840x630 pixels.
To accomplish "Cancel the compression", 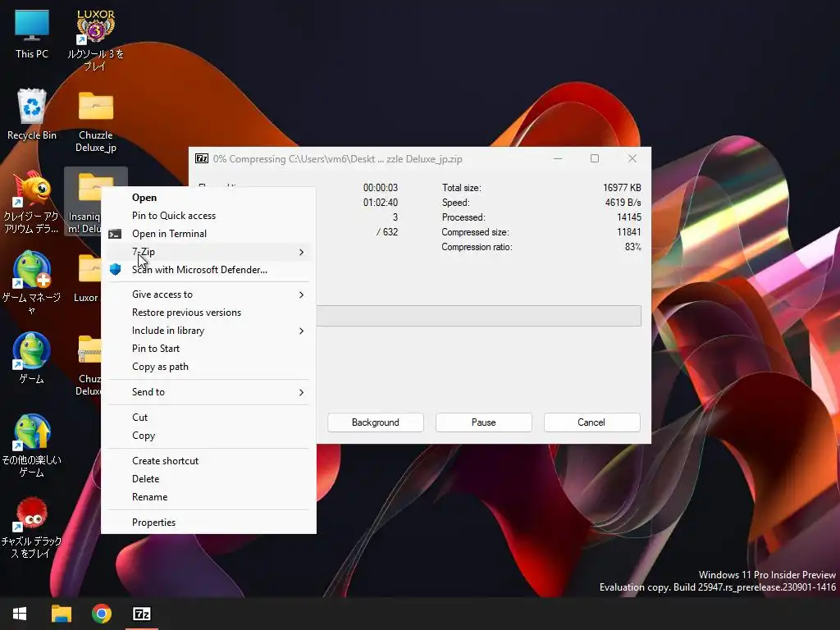I will (x=591, y=422).
